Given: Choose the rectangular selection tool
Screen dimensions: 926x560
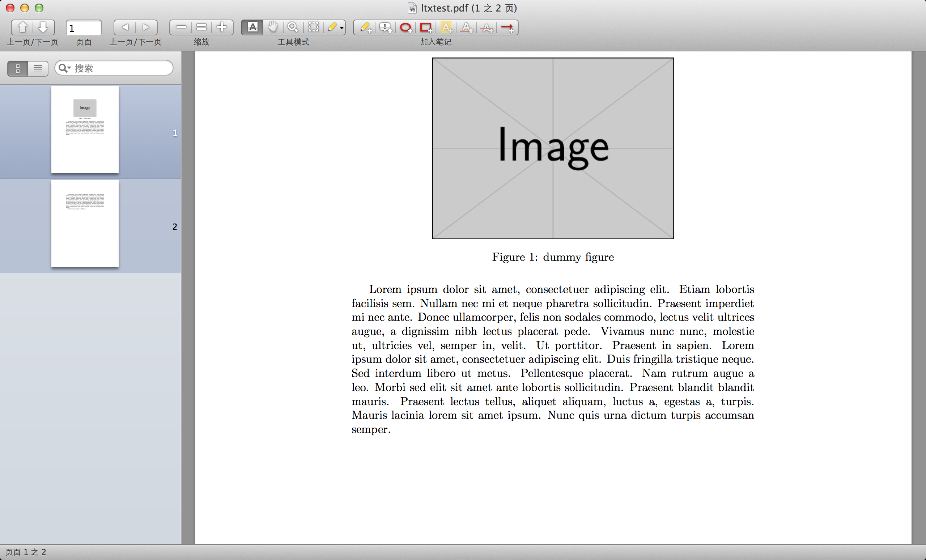Looking at the screenshot, I should (x=313, y=27).
